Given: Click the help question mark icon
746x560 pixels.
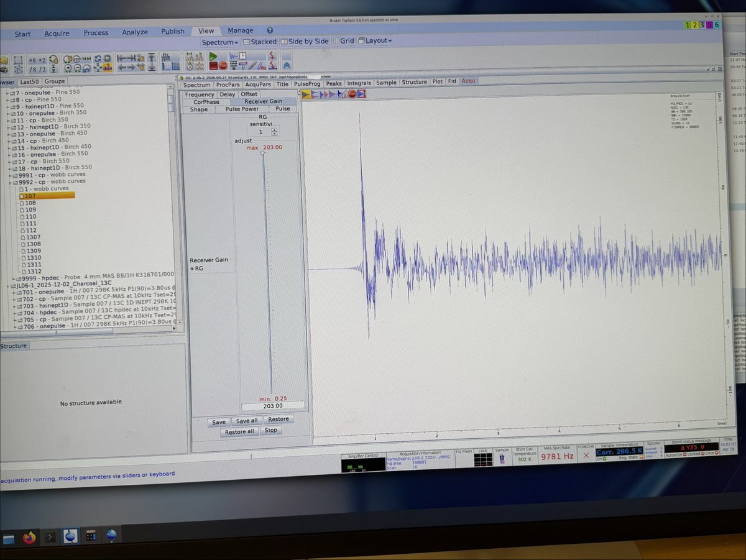Looking at the screenshot, I should (x=270, y=30).
